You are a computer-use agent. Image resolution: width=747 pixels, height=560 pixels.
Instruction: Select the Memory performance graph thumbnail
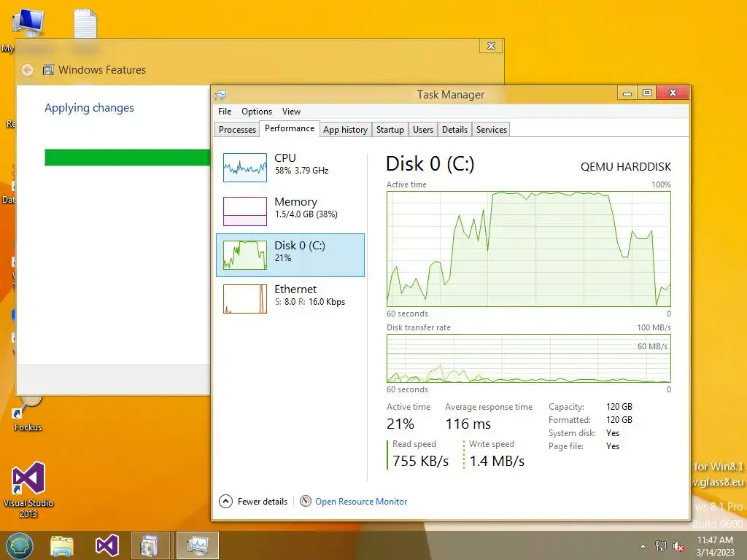point(245,211)
